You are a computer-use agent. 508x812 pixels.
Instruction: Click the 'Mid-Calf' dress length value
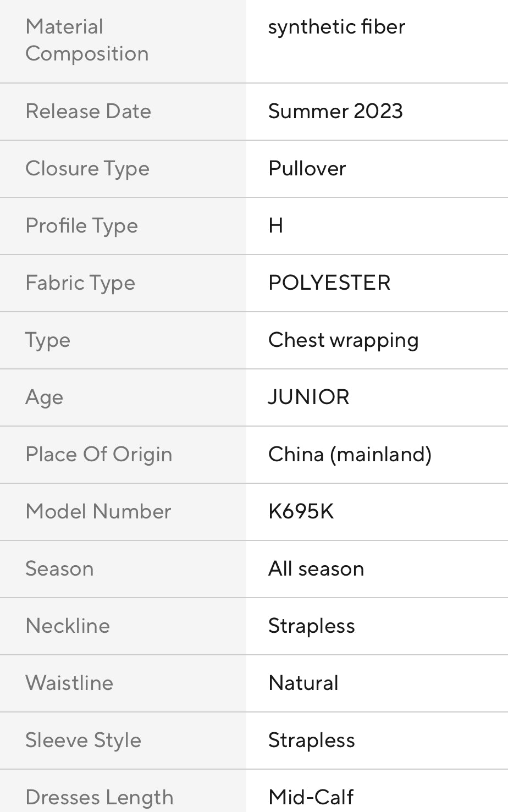[x=311, y=797]
